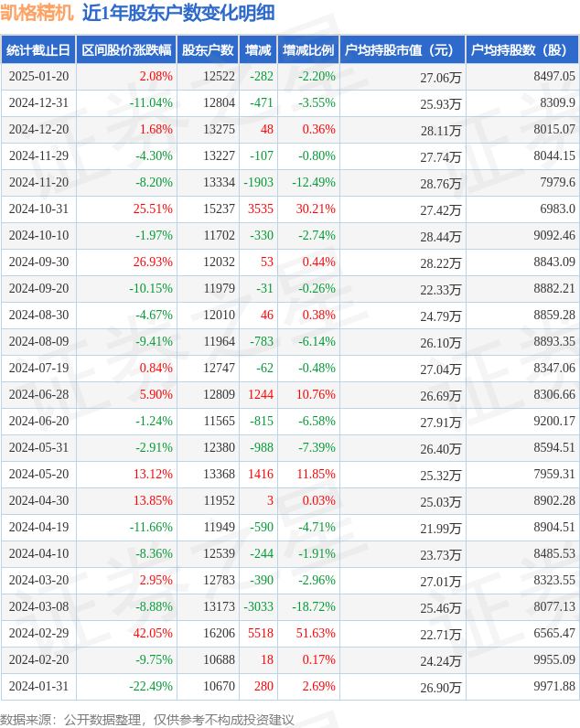Select the 2024-10-31 row date
This screenshot has height=728, width=580.
pos(38,209)
